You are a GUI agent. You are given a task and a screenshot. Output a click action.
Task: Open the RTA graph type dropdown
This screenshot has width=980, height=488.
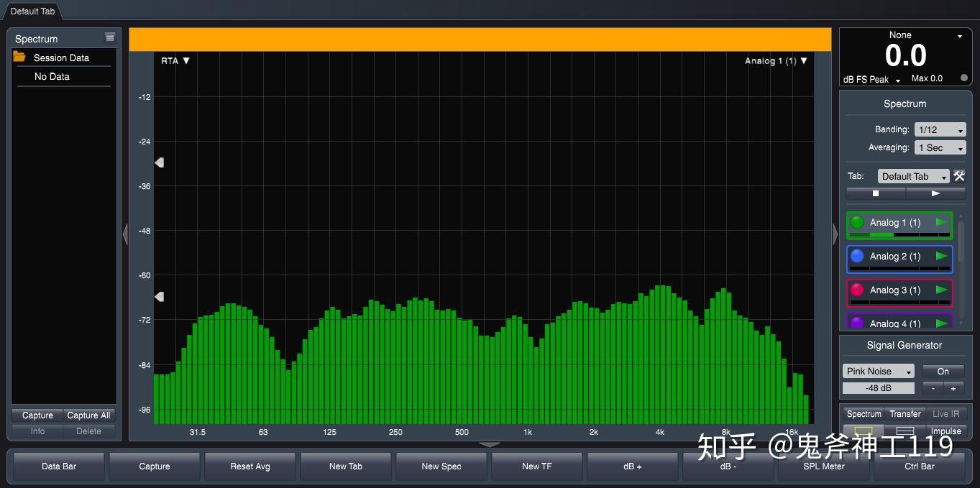click(x=175, y=60)
